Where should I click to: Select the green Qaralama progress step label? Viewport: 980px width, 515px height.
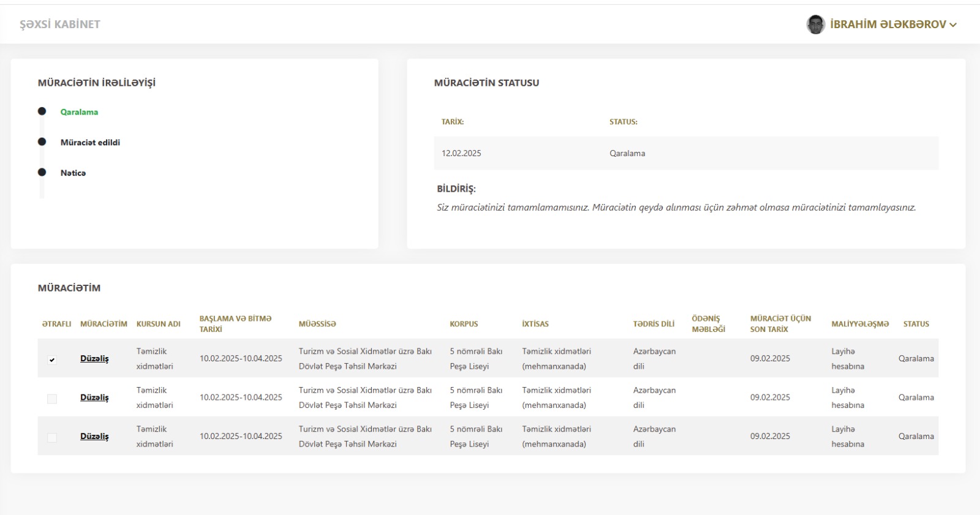click(79, 112)
